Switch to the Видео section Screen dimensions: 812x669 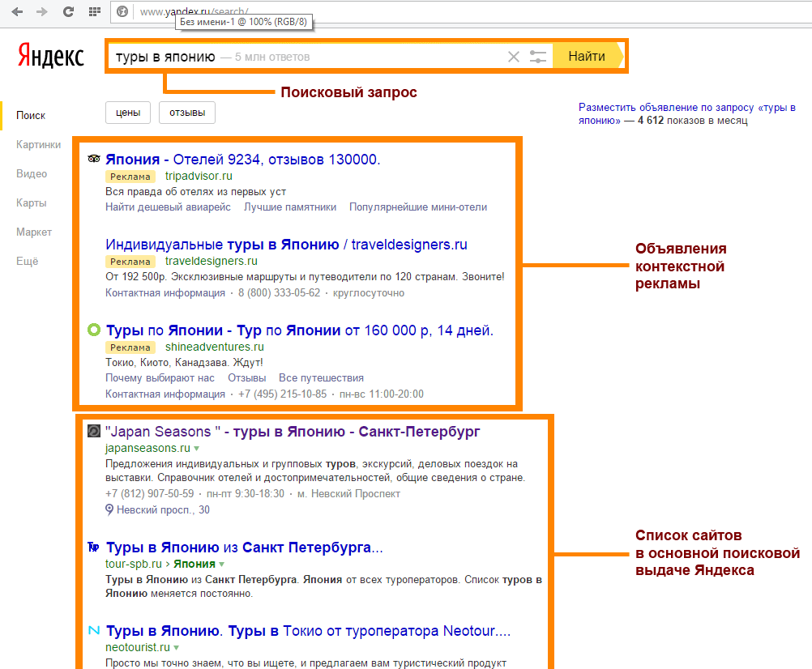point(32,174)
